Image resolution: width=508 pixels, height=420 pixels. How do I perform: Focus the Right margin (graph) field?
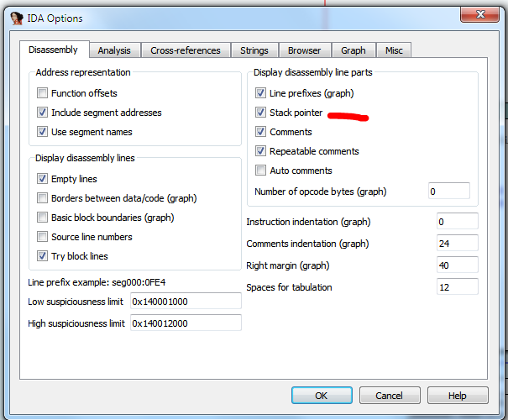pyautogui.click(x=457, y=265)
